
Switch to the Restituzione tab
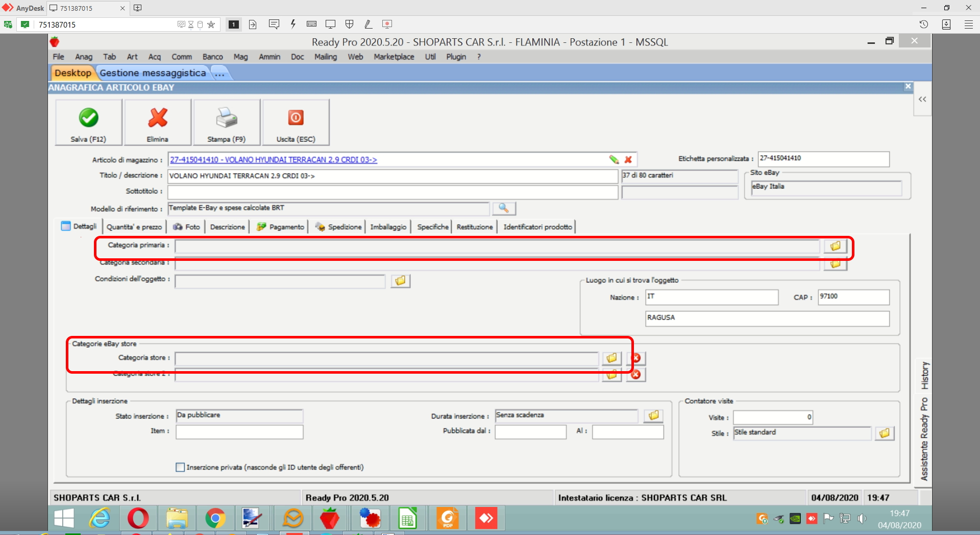pyautogui.click(x=475, y=227)
